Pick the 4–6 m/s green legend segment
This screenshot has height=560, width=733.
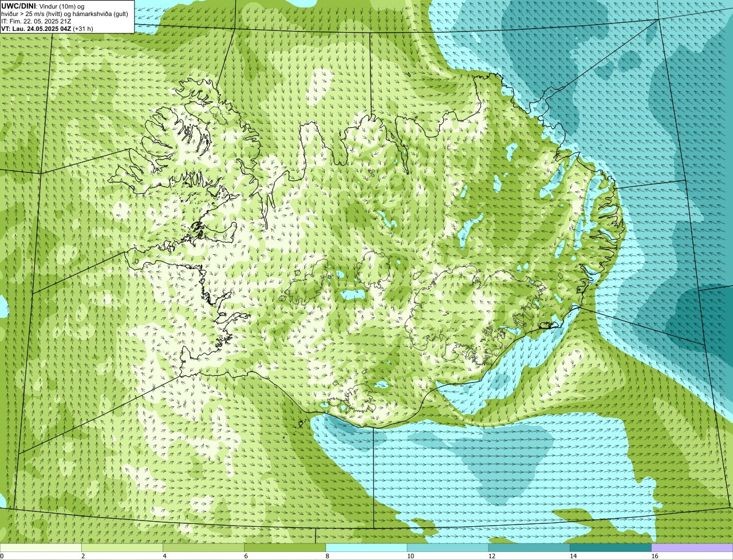(203, 547)
